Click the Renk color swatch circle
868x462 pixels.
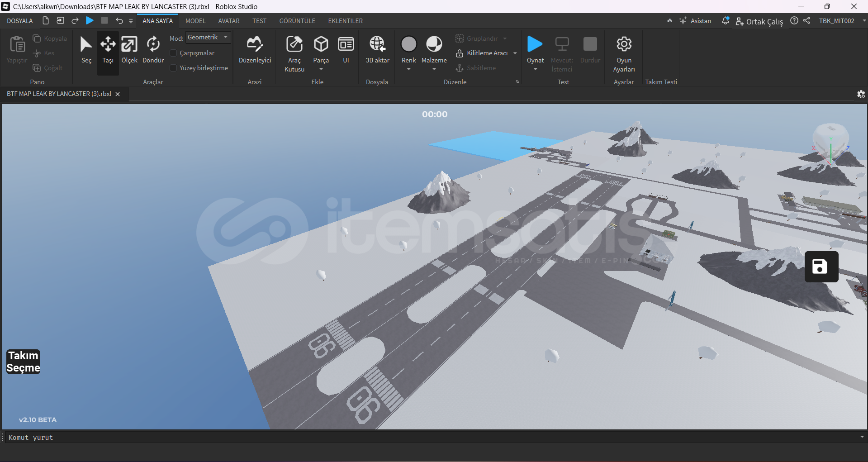(x=408, y=44)
